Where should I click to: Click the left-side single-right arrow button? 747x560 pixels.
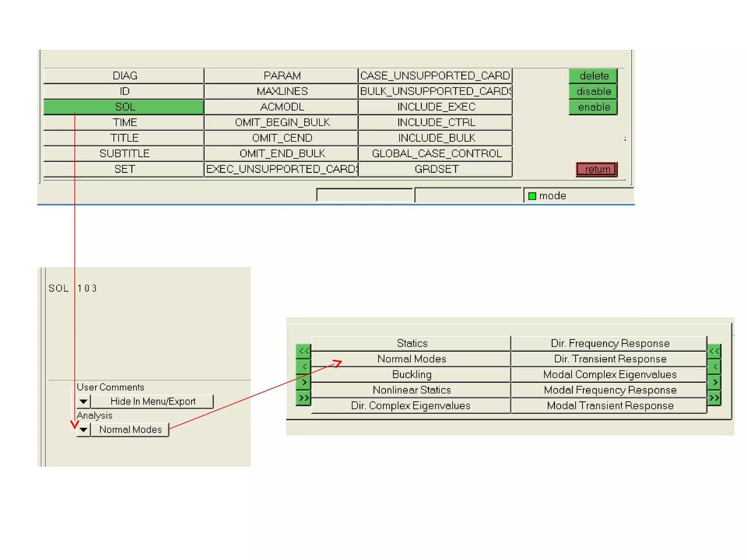pos(303,382)
